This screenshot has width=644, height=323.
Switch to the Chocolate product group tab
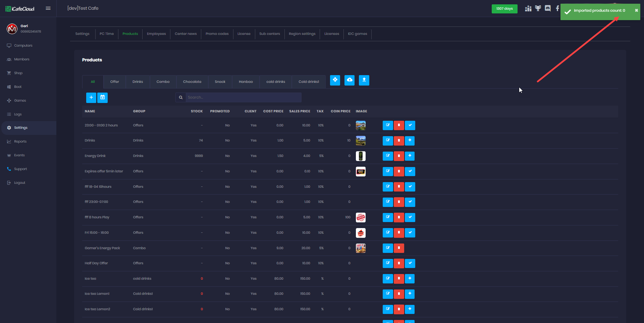pyautogui.click(x=192, y=82)
